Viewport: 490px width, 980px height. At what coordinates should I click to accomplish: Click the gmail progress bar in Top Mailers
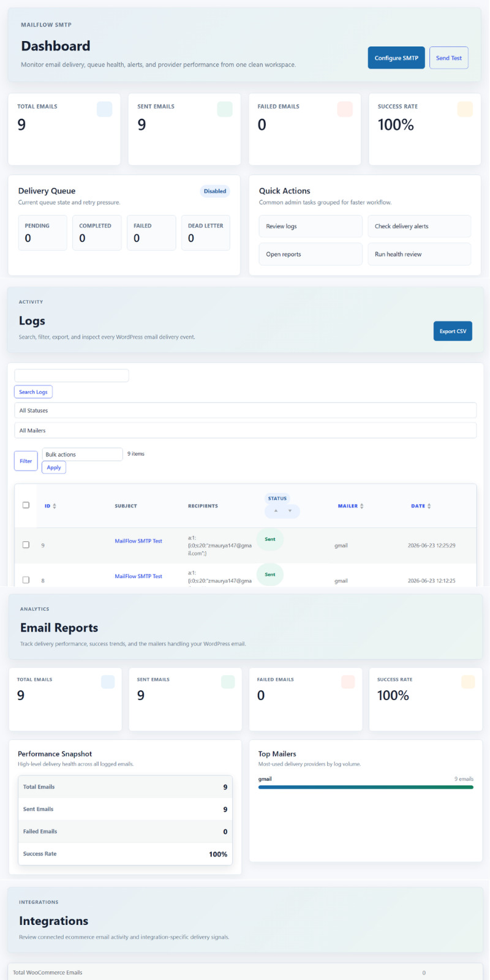366,787
